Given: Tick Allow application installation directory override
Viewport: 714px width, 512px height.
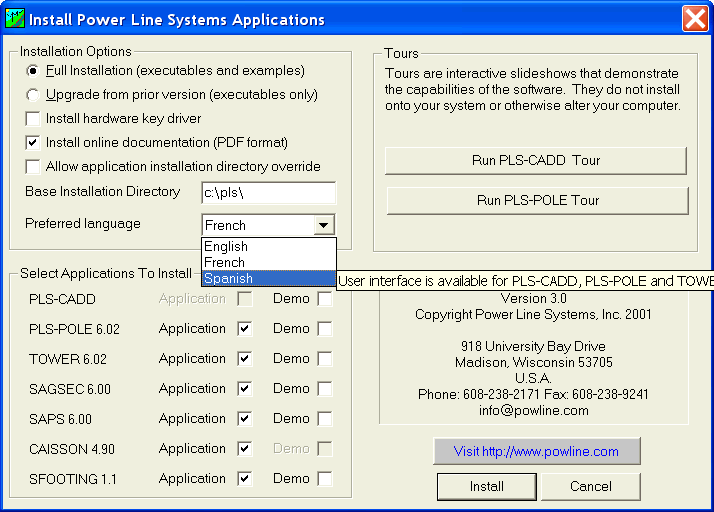Looking at the screenshot, I should [33, 167].
